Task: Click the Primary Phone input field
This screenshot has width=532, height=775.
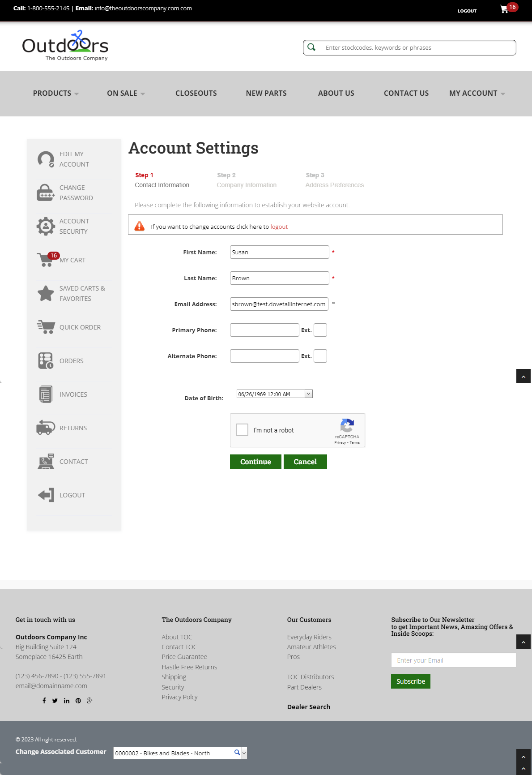Action: coord(264,330)
